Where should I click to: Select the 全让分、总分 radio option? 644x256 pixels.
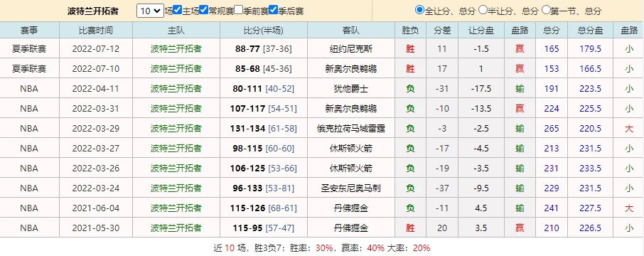[x=419, y=9]
